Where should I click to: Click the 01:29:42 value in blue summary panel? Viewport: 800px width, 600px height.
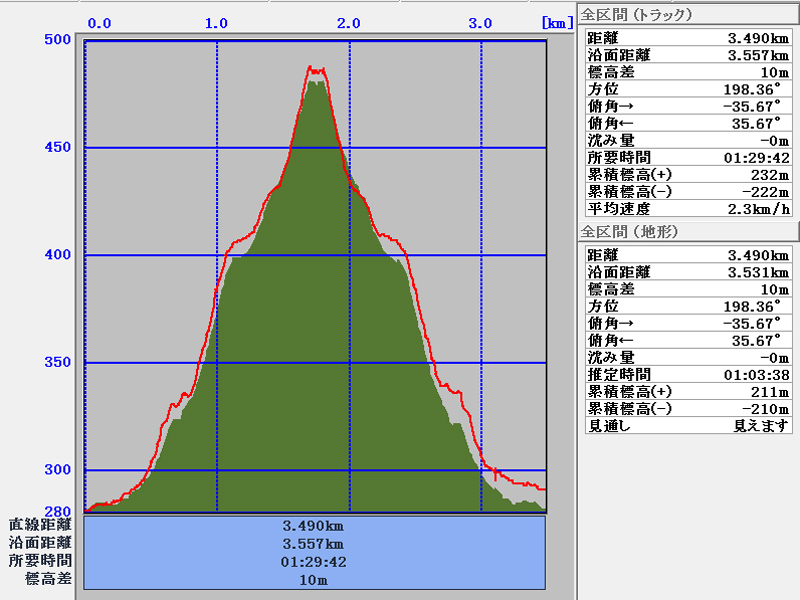pos(314,561)
